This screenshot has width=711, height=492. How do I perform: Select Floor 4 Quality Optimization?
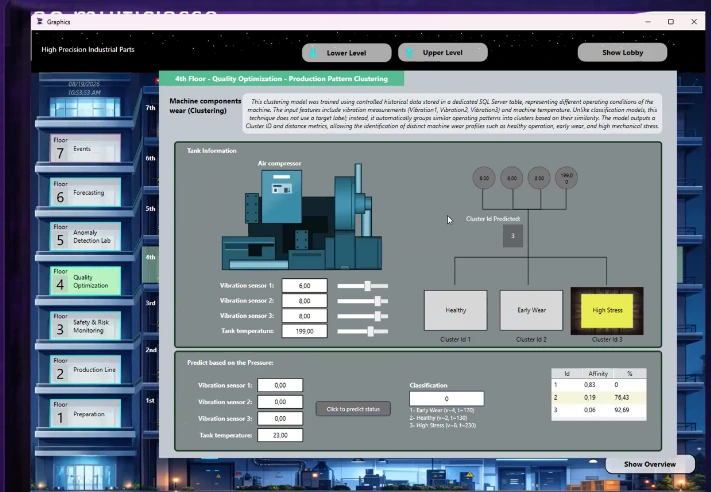(x=85, y=280)
